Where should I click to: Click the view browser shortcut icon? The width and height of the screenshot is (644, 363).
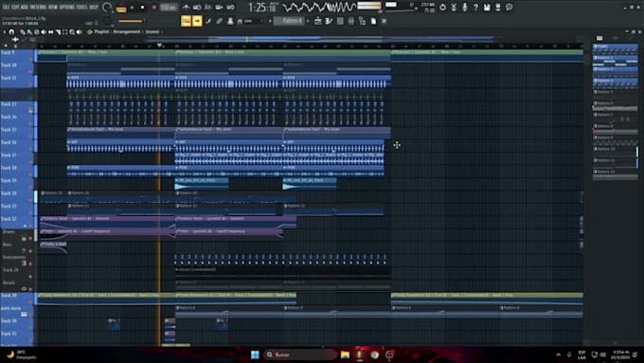pyautogui.click(x=362, y=21)
